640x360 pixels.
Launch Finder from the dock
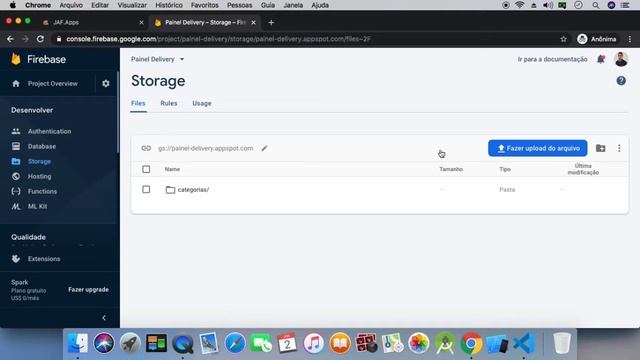[x=78, y=343]
